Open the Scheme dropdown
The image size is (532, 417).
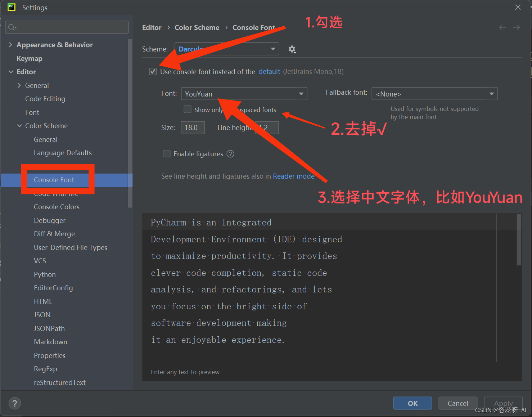coord(227,49)
